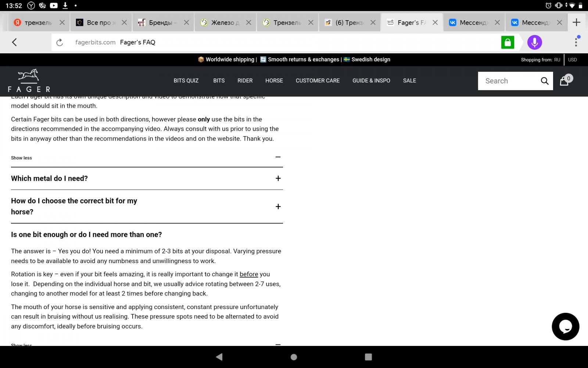This screenshot has width=588, height=368.
Task: Close the Fager's FAQ tab
Action: tap(435, 22)
